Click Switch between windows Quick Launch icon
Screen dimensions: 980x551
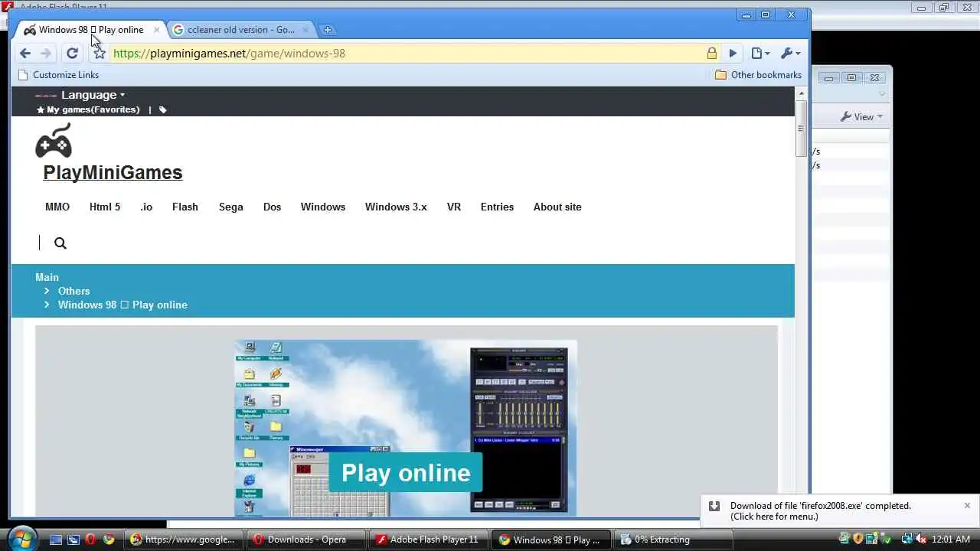click(x=73, y=540)
